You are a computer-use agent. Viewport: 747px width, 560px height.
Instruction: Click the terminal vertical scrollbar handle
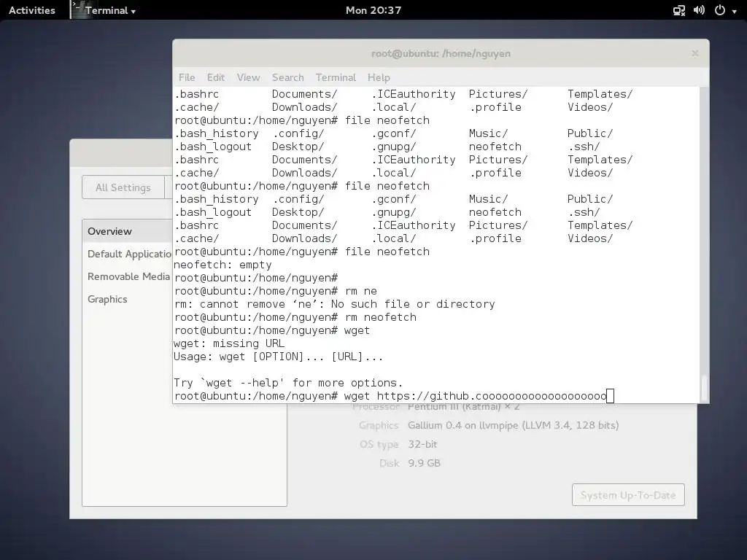click(704, 388)
